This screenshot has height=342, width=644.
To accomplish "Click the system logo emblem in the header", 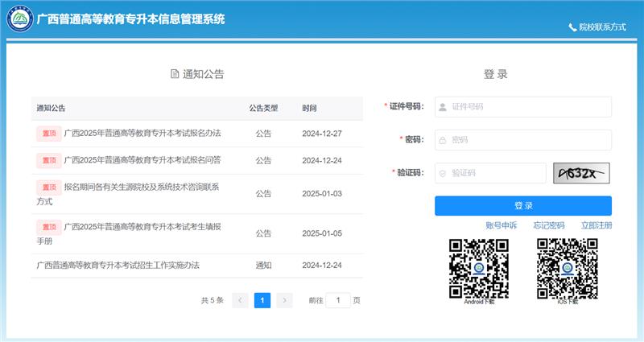I will click(x=19, y=19).
